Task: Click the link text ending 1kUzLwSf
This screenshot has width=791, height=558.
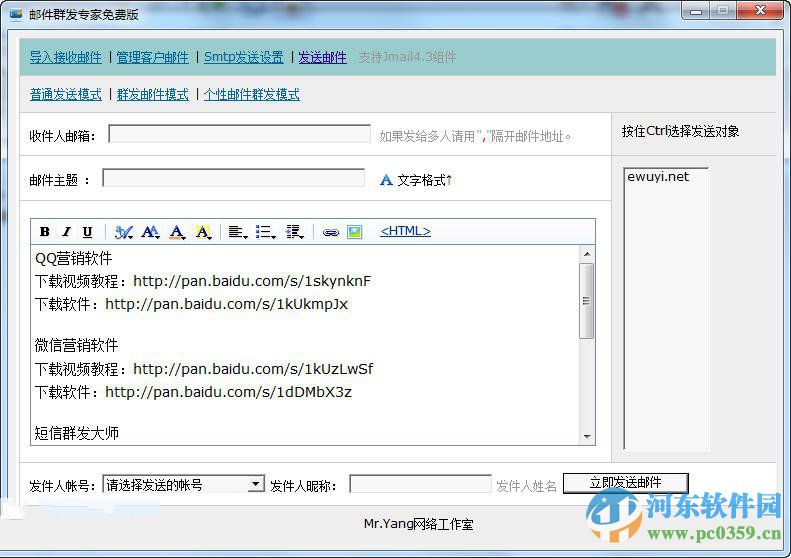Action: click(x=253, y=369)
